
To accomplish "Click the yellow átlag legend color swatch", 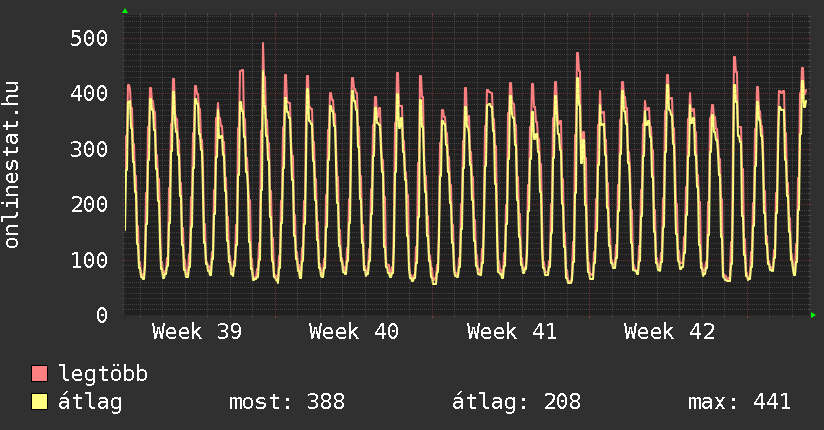I will click(x=40, y=402).
